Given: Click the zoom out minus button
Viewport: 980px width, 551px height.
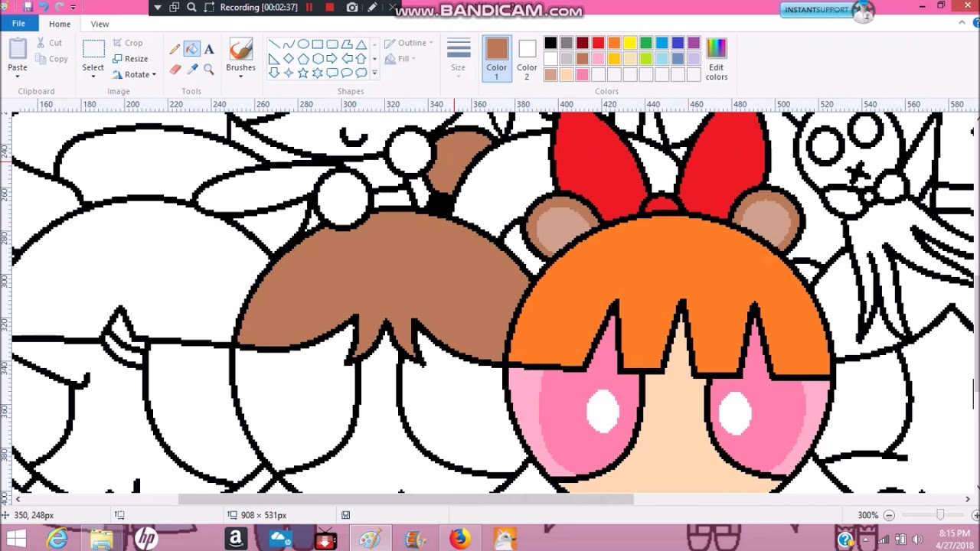Looking at the screenshot, I should point(888,515).
